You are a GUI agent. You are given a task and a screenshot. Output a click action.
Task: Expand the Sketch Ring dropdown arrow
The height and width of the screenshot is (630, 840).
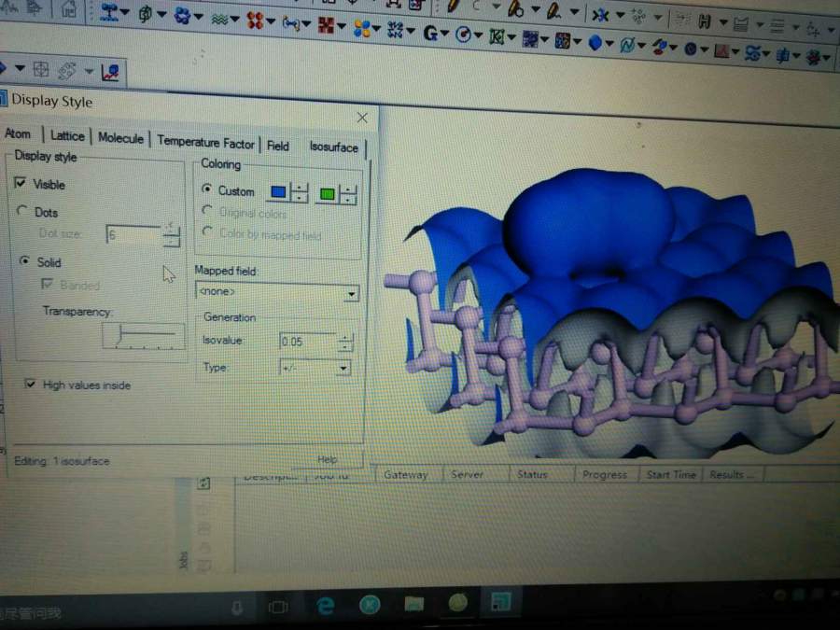[535, 9]
